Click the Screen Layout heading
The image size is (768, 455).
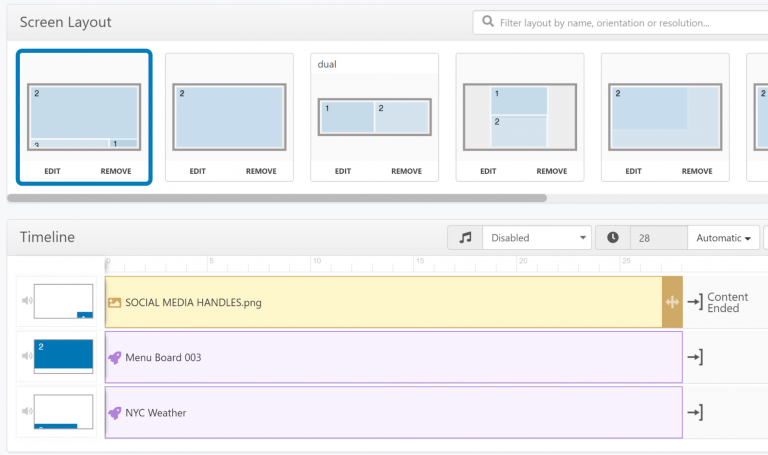(66, 22)
